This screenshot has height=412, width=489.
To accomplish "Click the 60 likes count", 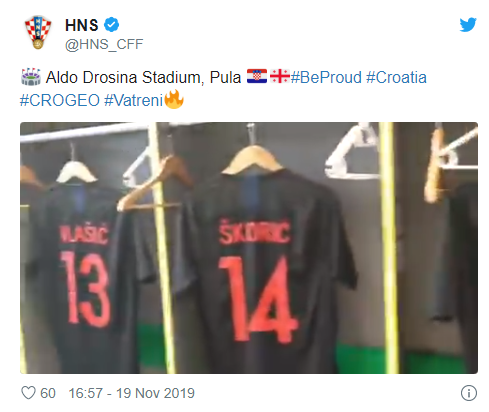I will tap(48, 393).
